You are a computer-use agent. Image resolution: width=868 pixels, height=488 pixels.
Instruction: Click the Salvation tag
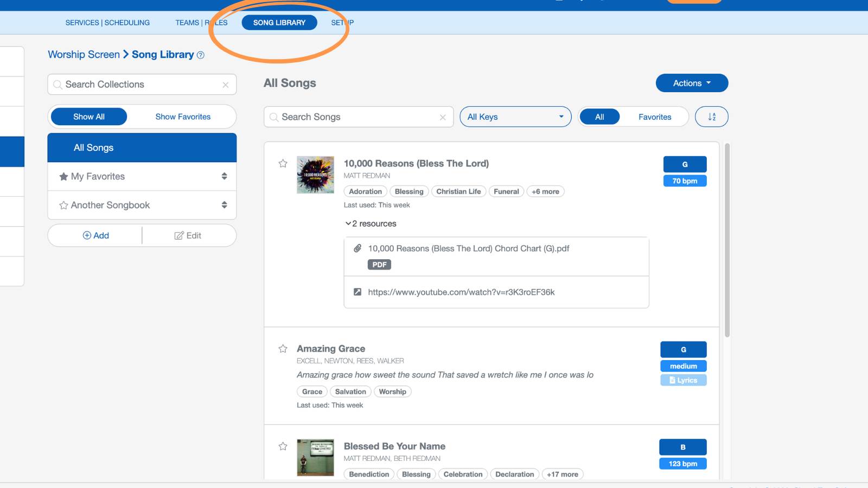(350, 391)
